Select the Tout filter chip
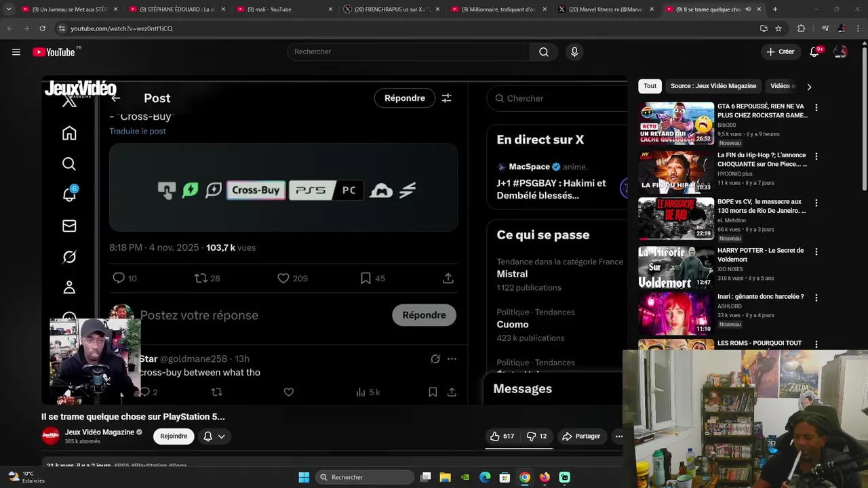The width and height of the screenshot is (868, 488). [x=650, y=86]
